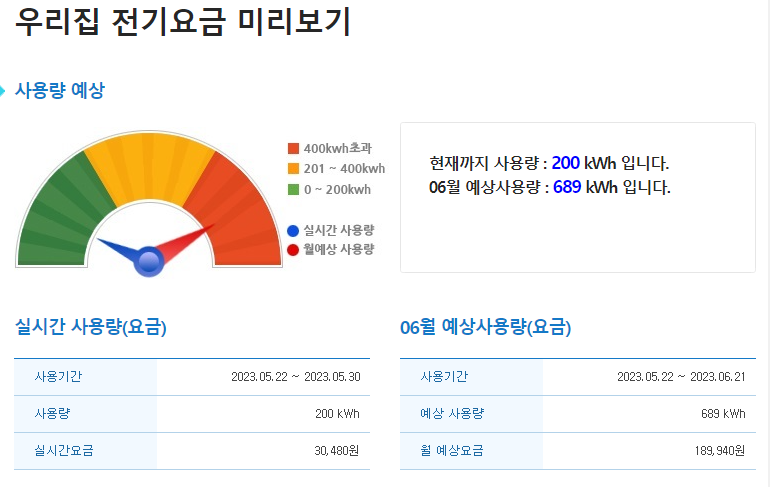The height and width of the screenshot is (487, 770).
Task: Click the 월예상 사용량 legend label
Action: [339, 249]
